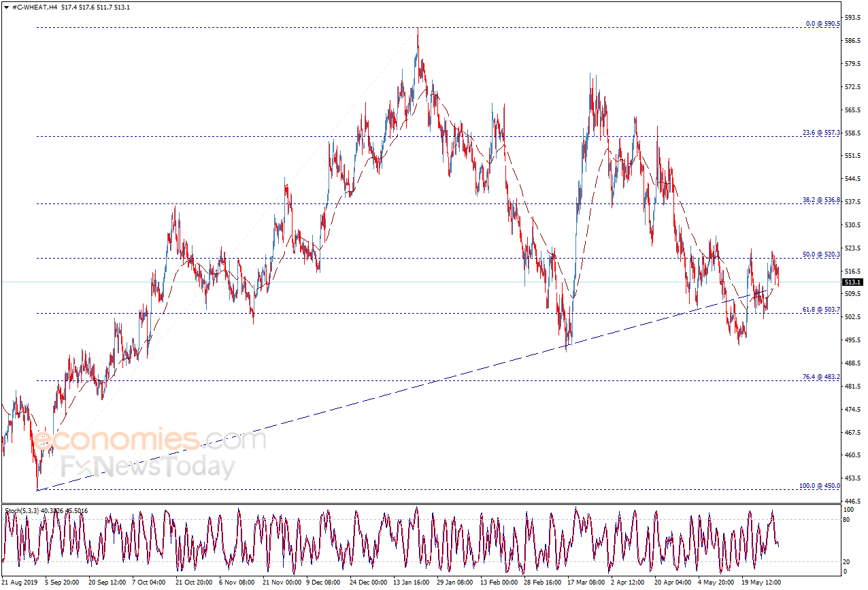Click price axis value 495.5
Screen dimensions: 868x590
[853, 340]
